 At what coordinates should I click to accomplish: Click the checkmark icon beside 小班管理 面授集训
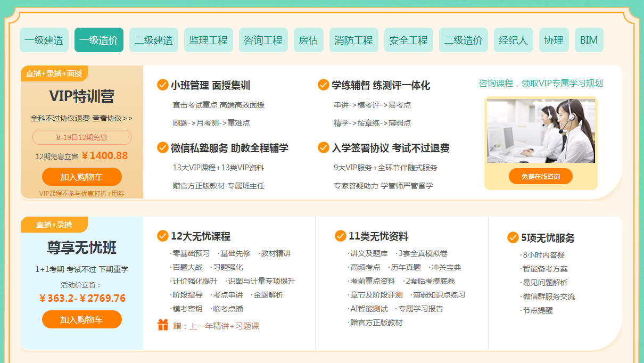pos(163,85)
